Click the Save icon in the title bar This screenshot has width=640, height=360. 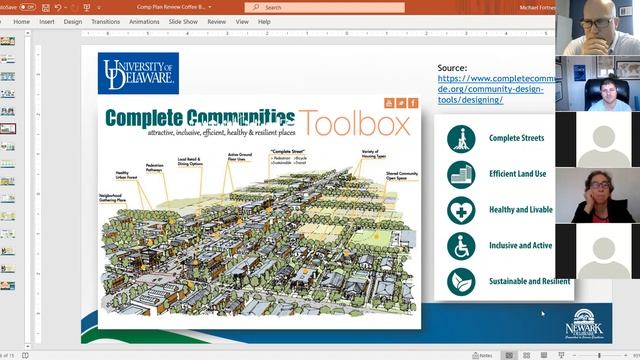click(x=46, y=7)
